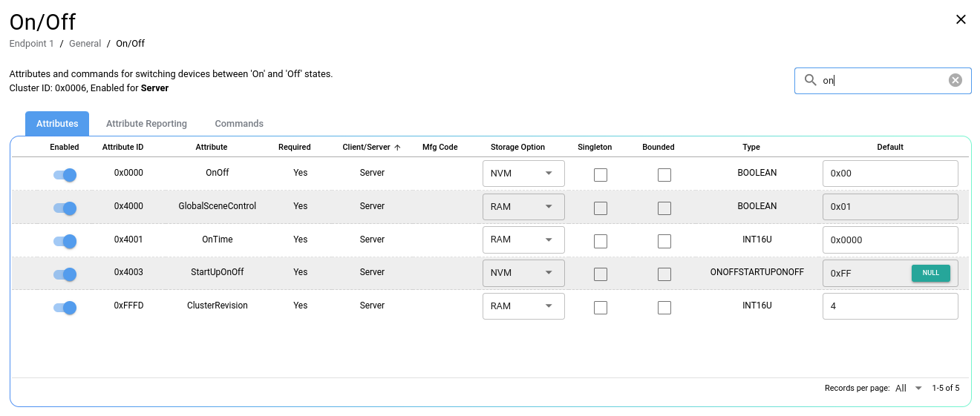
Task: Click the General breadcrumb link
Action: (85, 44)
